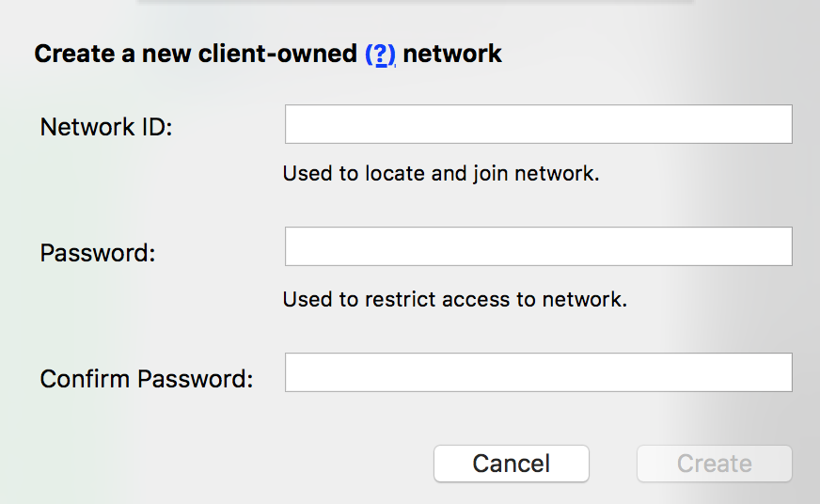Click into the Network ID text field
Screen dimensions: 820x504
tap(538, 124)
